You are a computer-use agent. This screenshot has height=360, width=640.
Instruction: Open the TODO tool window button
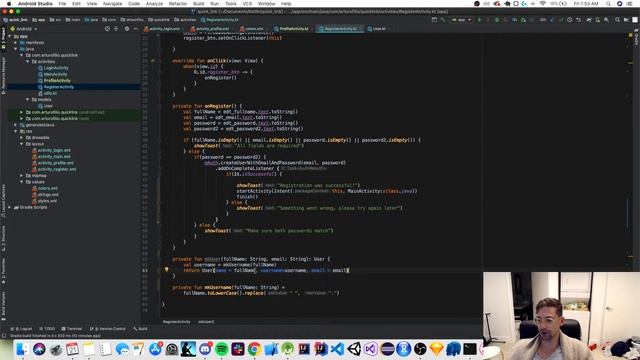(x=47, y=329)
